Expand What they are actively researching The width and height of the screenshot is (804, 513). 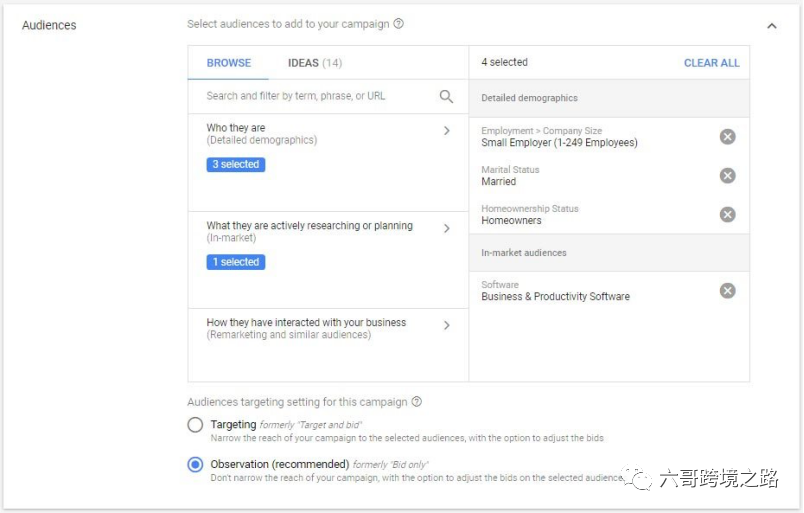click(x=446, y=228)
